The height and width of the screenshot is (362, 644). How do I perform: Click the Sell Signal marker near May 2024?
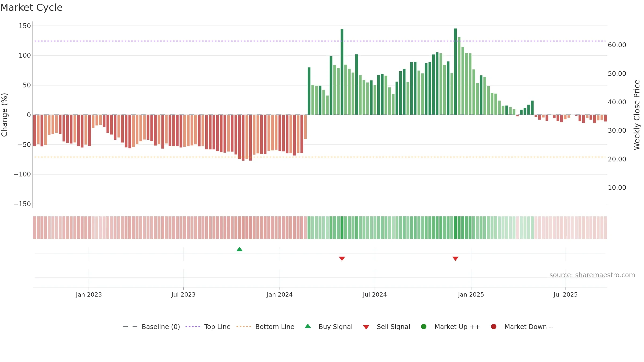(342, 258)
